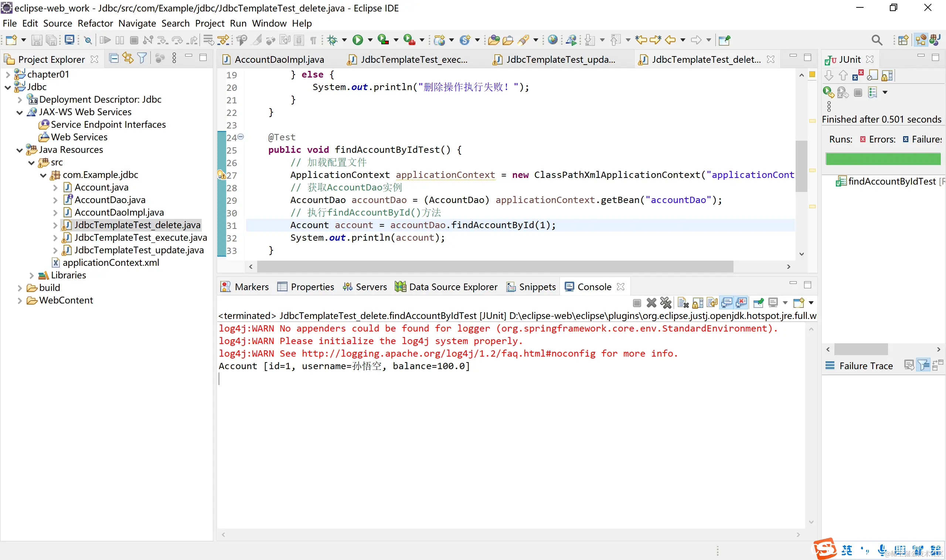Image resolution: width=946 pixels, height=560 pixels.
Task: Toggle Show Failures Only in JUnit
Action: (857, 75)
